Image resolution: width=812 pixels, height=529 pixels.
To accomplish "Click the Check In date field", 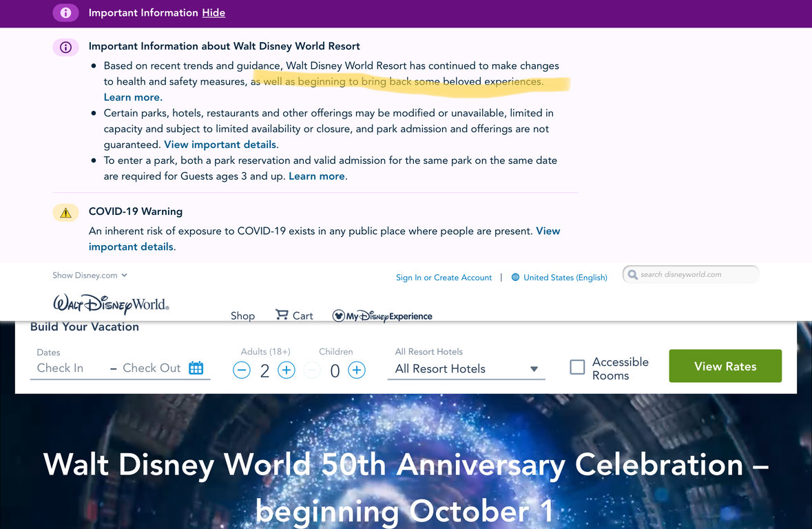I will point(60,368).
